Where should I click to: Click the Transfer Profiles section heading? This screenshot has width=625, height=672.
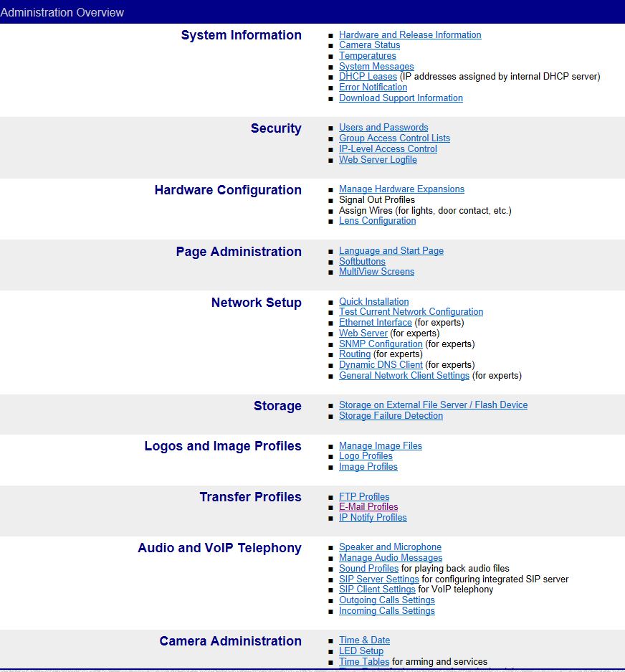pos(251,497)
